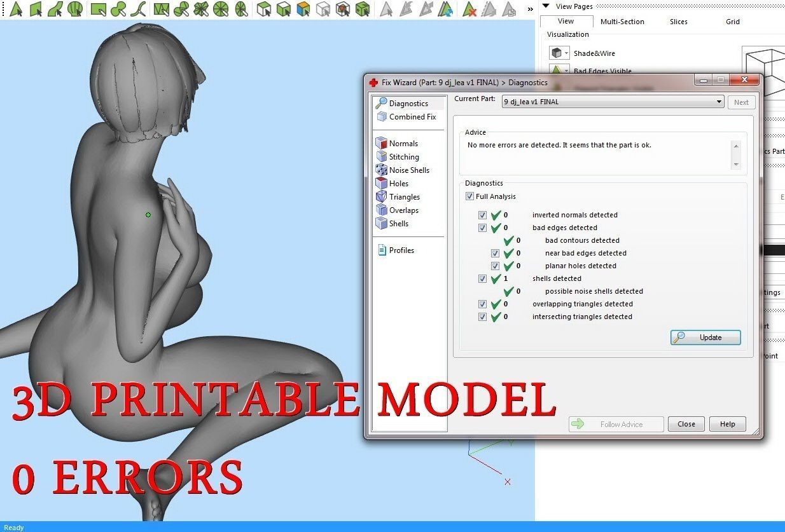Screen dimensions: 785x532
Task: Switch to the View tab
Action: [566, 21]
